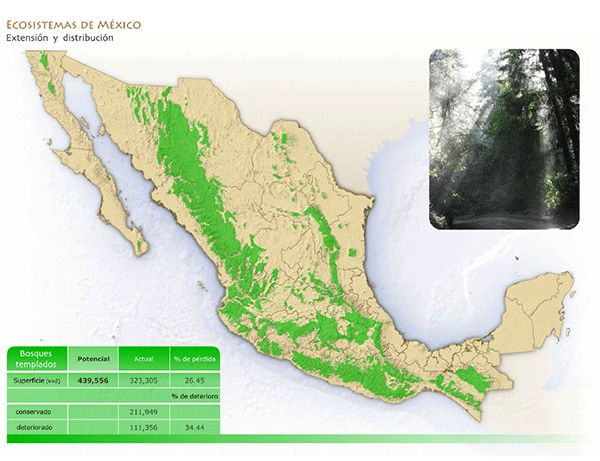Select the 'Potencial' column header

tap(93, 359)
